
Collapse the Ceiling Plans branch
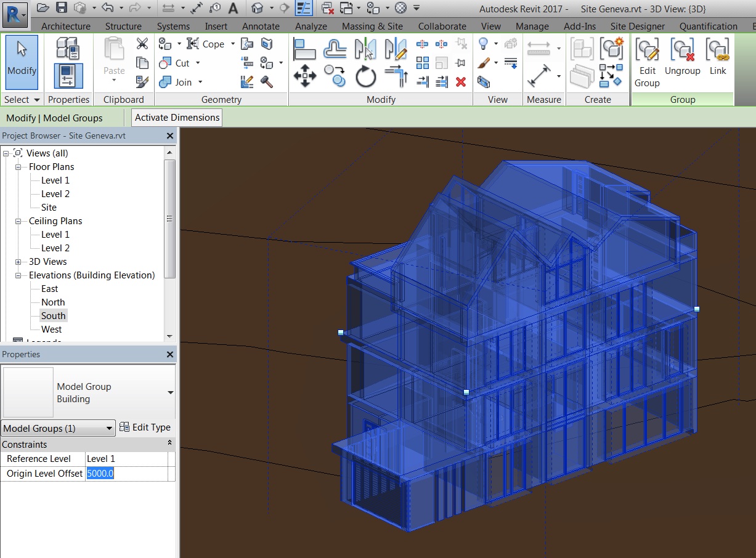(18, 221)
